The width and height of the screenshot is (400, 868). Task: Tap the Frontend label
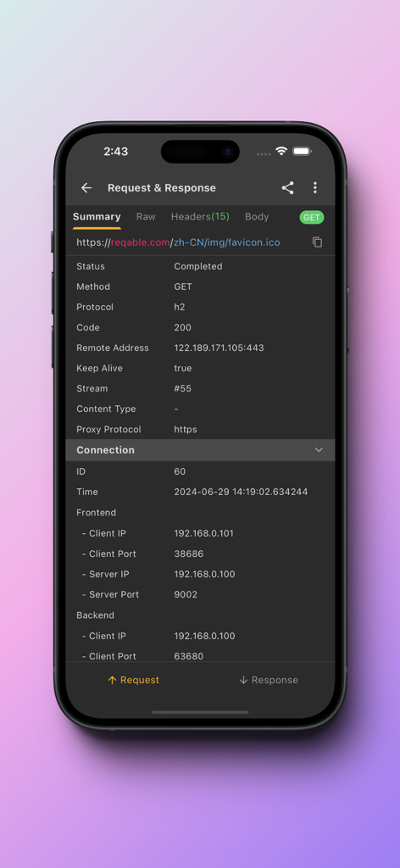tap(97, 513)
